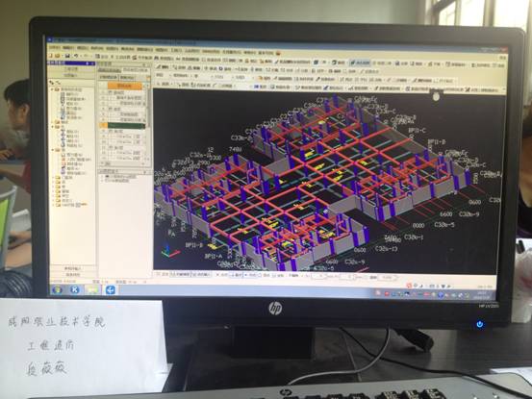This screenshot has width=532, height=399.
Task: Click the 绘图输入 button atop the navigation panel
Action: pos(71,75)
